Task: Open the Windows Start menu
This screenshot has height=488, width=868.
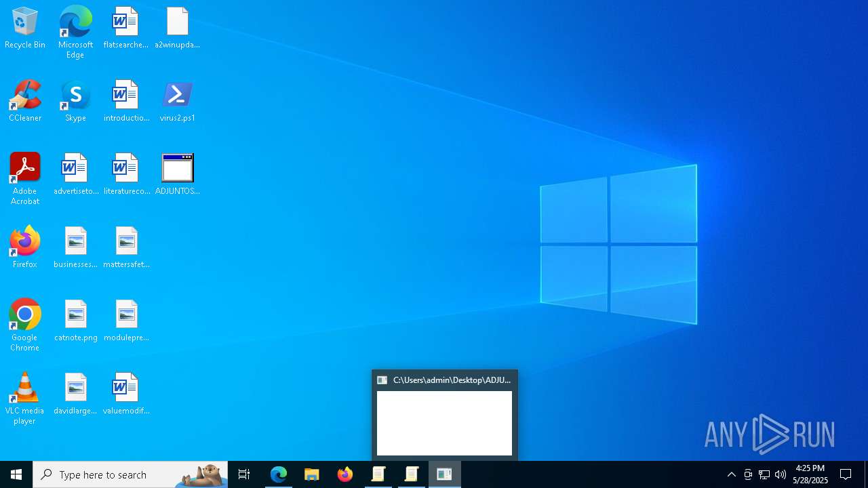Action: coord(16,474)
